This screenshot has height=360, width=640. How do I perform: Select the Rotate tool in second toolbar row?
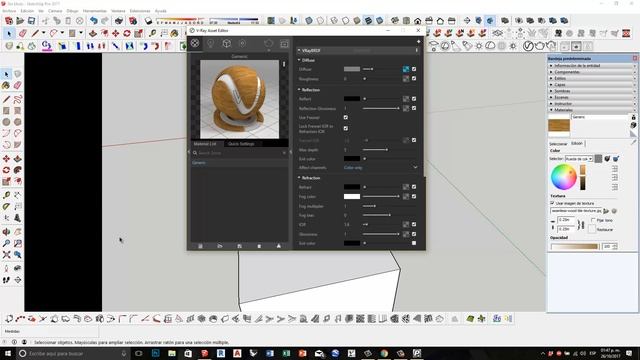click(127, 33)
